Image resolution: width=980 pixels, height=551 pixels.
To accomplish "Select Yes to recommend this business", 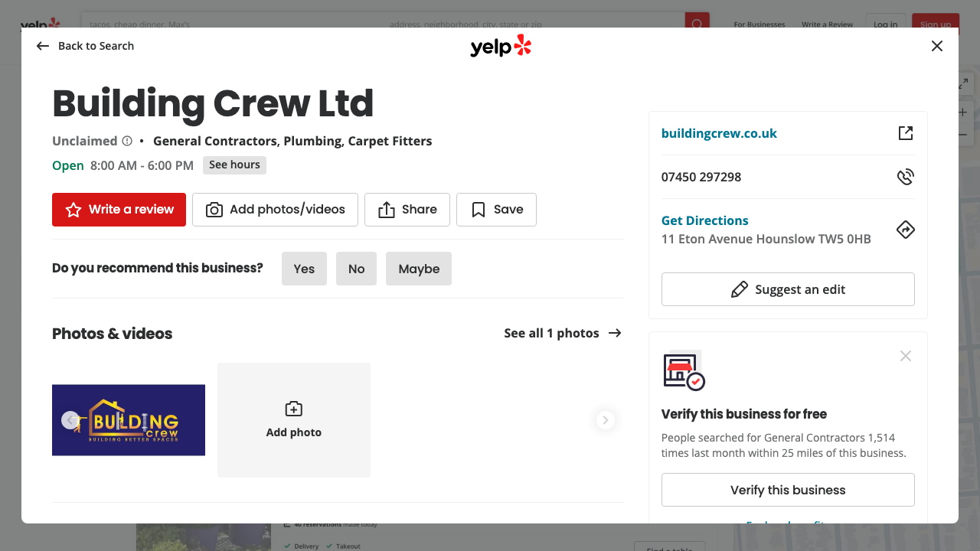I will [304, 269].
